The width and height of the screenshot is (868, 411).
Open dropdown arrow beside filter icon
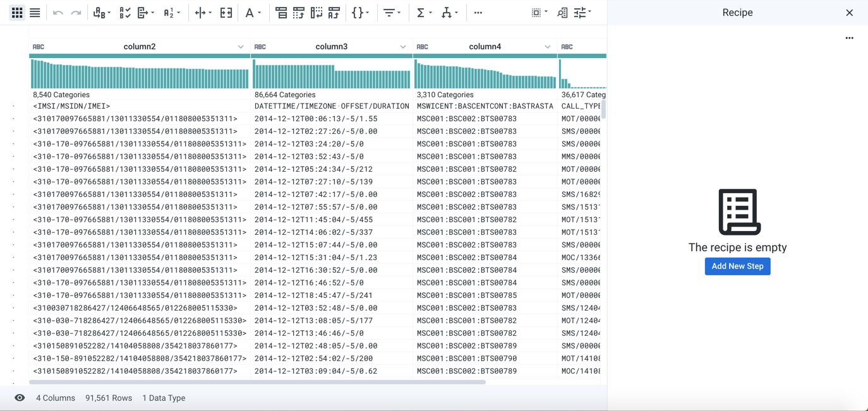[x=399, y=13]
